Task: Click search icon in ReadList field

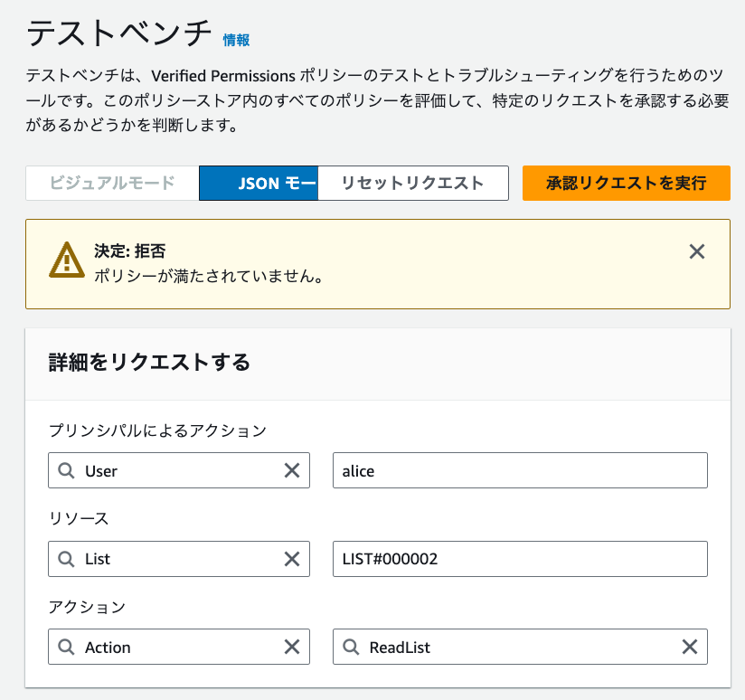Action: coord(352,647)
